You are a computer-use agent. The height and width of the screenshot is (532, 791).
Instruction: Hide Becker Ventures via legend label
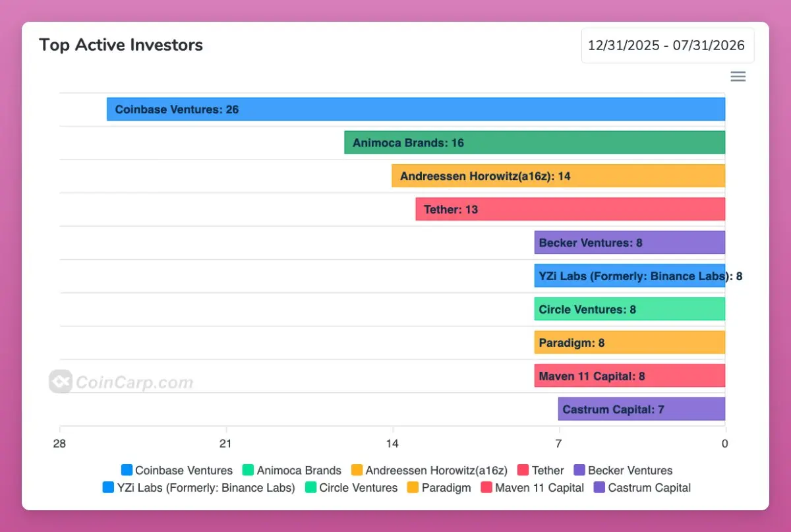630,471
